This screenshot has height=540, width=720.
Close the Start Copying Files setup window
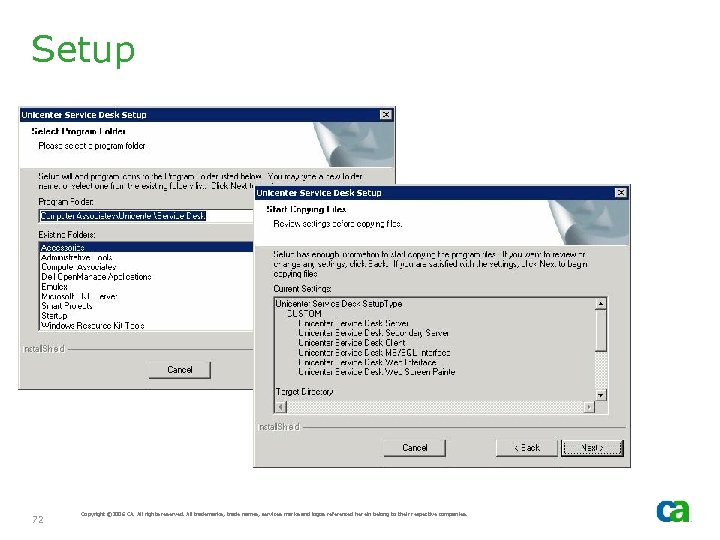(620, 193)
